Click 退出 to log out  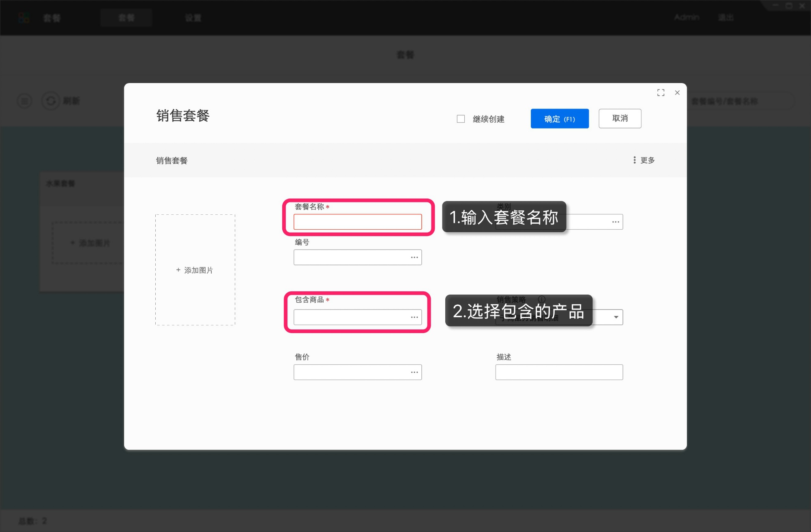(725, 17)
